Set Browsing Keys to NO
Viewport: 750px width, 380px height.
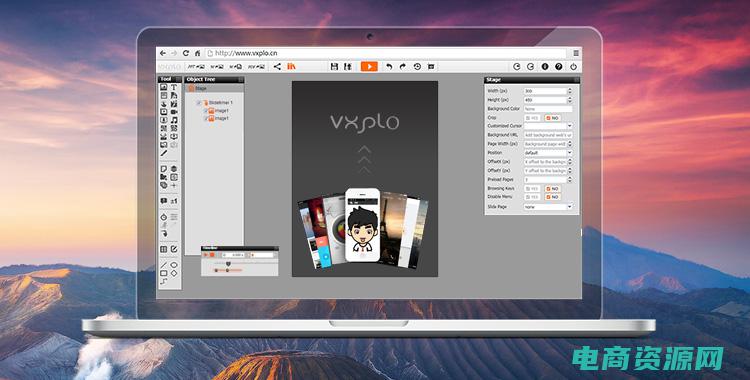[552, 189]
